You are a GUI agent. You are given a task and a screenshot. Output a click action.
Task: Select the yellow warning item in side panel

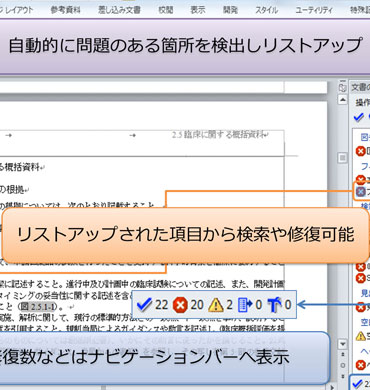[361, 336]
